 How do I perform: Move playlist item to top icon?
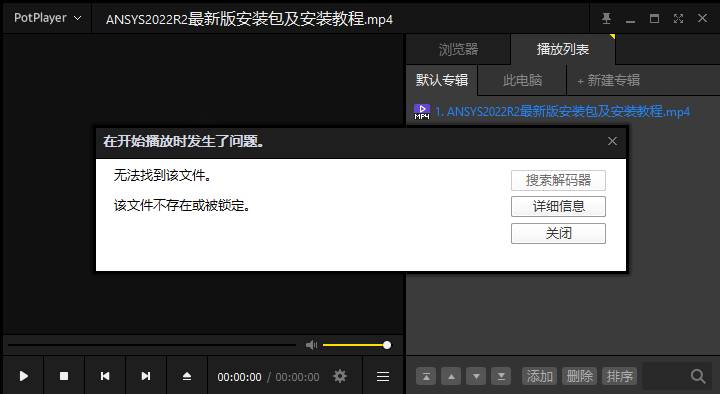coord(426,377)
